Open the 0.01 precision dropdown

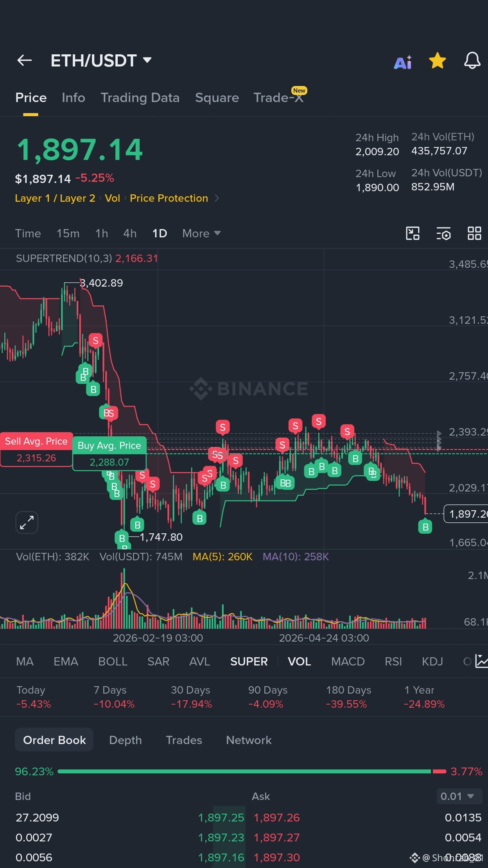[459, 796]
